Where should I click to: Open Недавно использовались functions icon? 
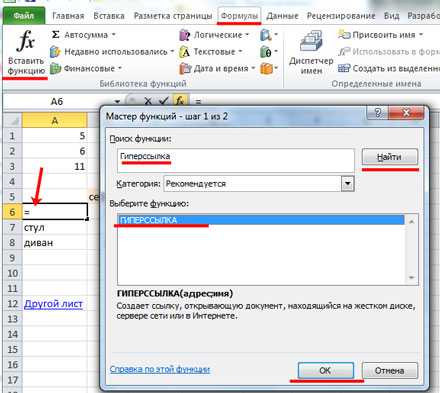click(x=55, y=52)
